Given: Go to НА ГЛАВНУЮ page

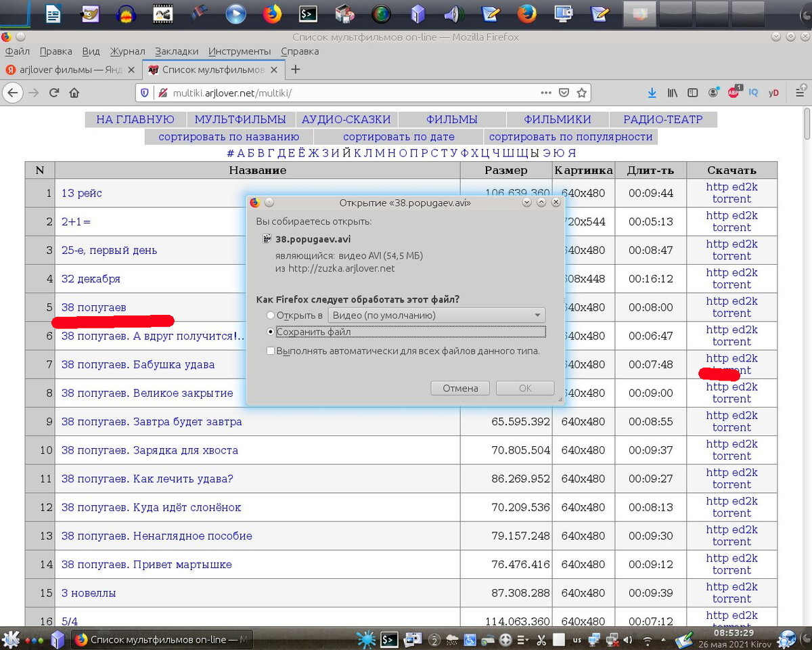Looking at the screenshot, I should point(135,120).
